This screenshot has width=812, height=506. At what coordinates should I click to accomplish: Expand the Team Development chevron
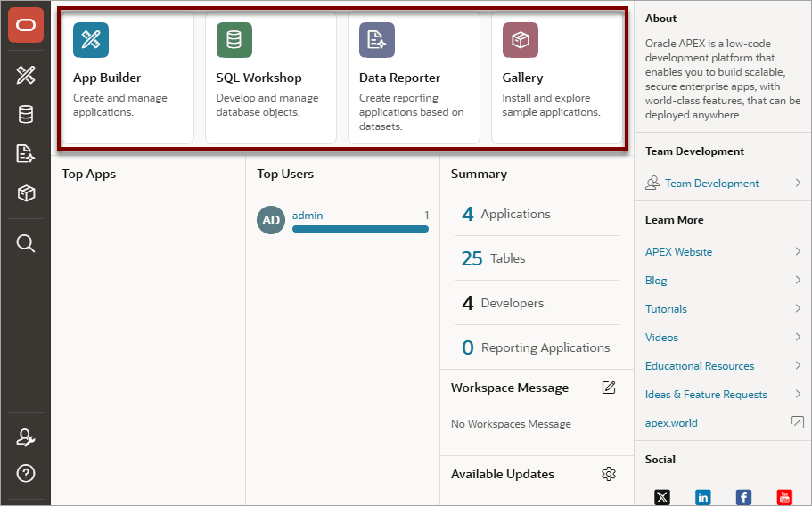(x=798, y=183)
